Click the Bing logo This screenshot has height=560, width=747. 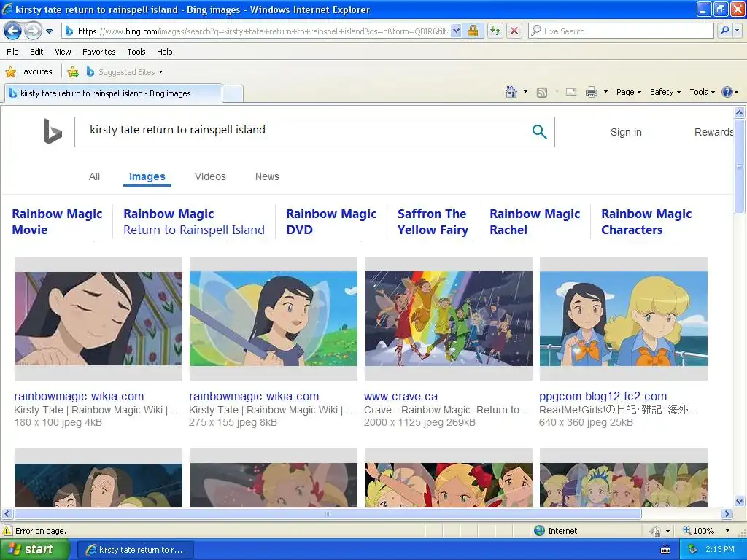[53, 131]
